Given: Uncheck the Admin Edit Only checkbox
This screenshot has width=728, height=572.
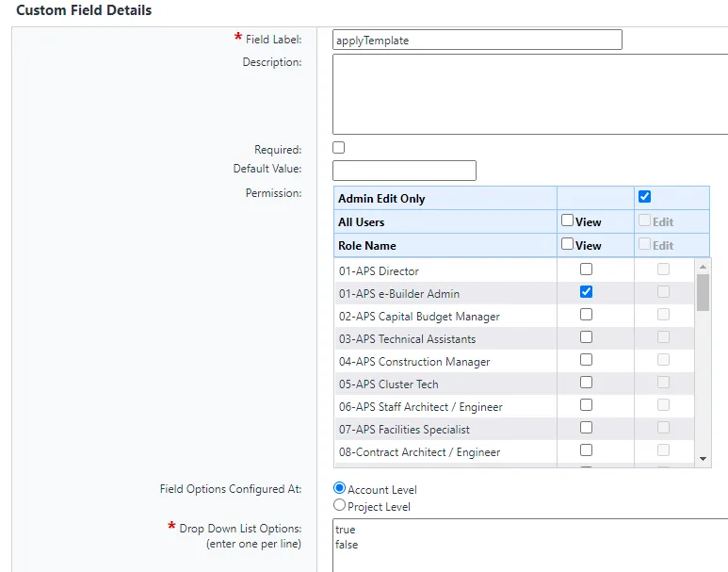Looking at the screenshot, I should [x=644, y=197].
